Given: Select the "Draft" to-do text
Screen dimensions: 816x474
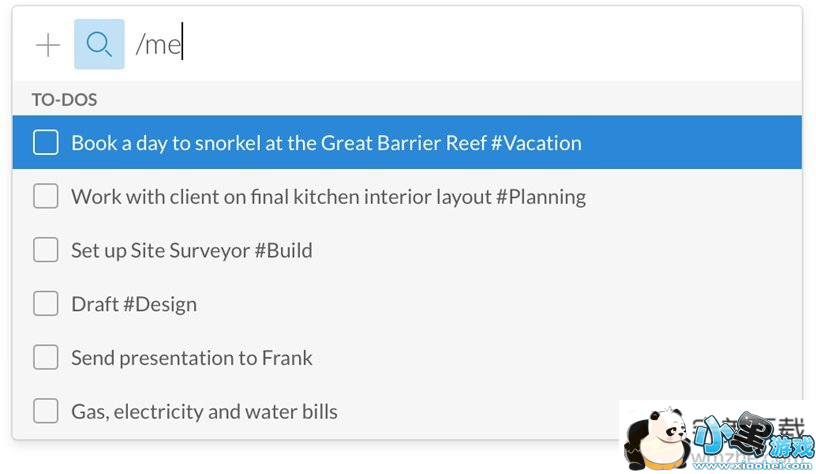Looking at the screenshot, I should pyautogui.click(x=95, y=304).
